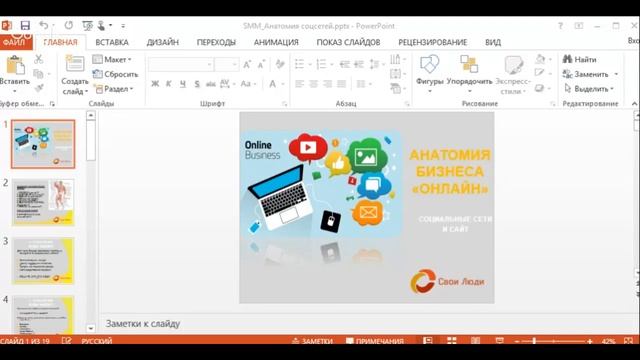Zoom in with the plus button
This screenshot has height=360, width=640.
pyautogui.click(x=590, y=341)
